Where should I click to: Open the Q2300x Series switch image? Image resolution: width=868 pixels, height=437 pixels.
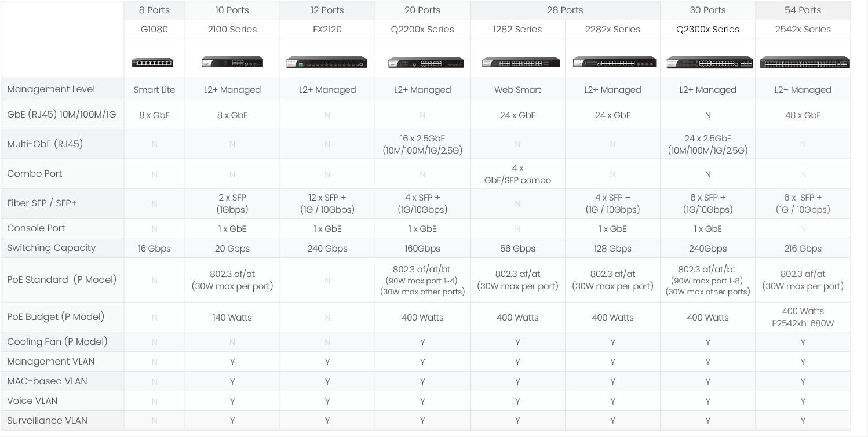click(709, 63)
